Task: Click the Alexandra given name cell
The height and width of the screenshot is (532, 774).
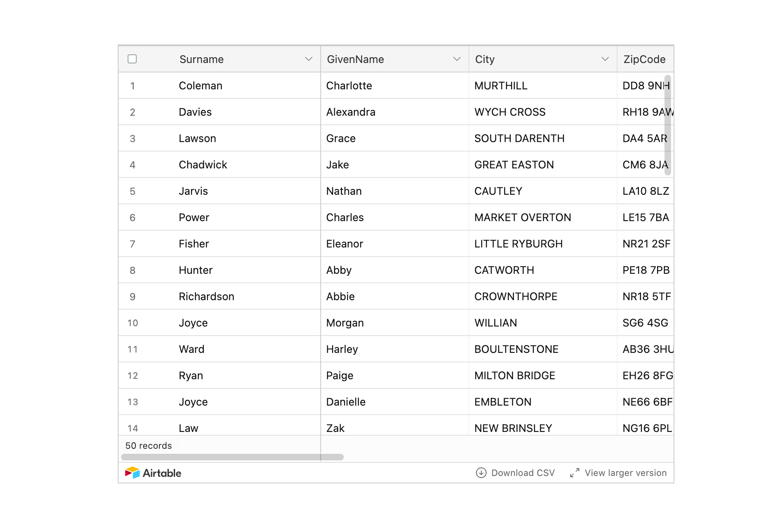Action: tap(350, 112)
